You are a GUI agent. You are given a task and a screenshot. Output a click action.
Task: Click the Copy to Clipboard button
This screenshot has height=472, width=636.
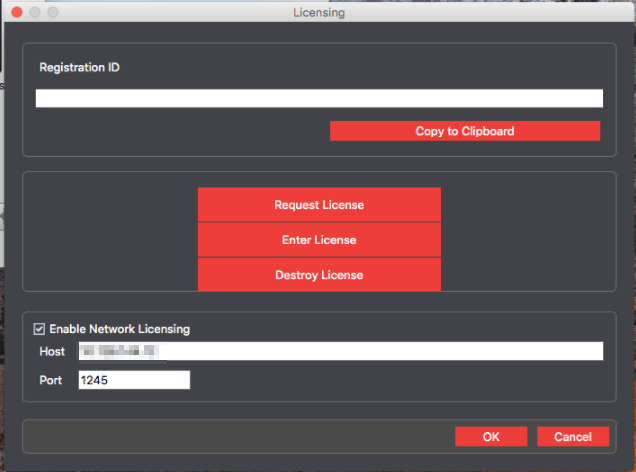[x=464, y=131]
